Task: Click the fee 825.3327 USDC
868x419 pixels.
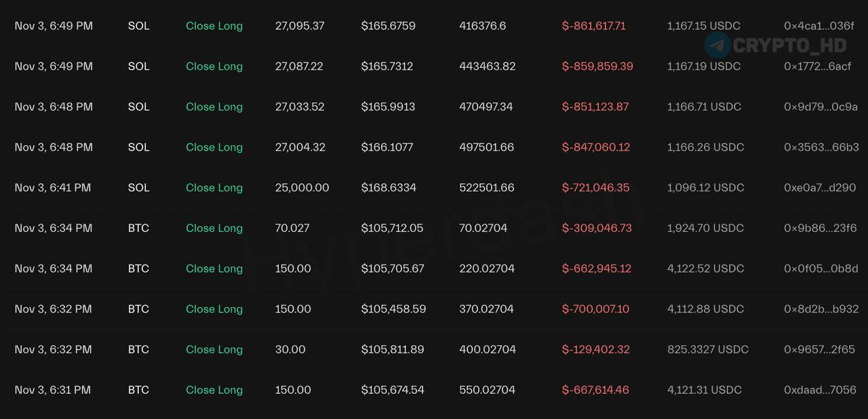Action: tap(708, 350)
